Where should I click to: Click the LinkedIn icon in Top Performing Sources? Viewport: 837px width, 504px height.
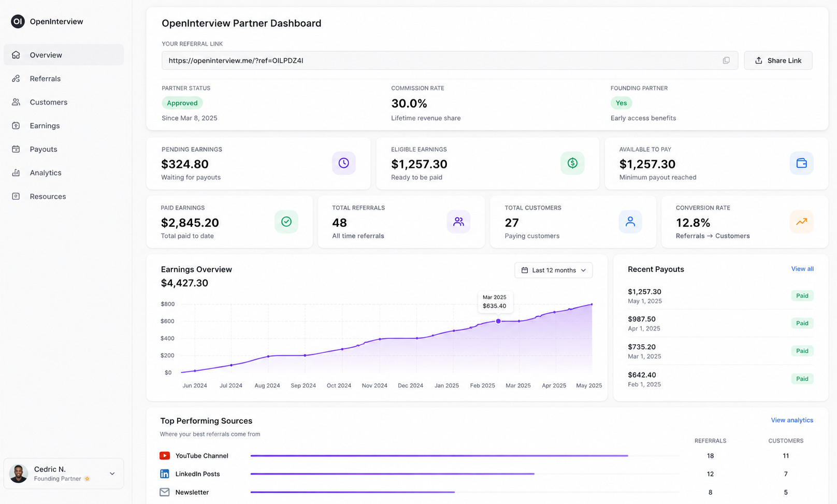[x=165, y=474]
